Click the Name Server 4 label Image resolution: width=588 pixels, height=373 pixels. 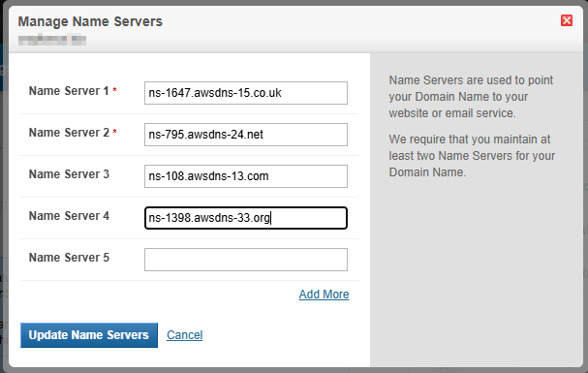click(69, 216)
